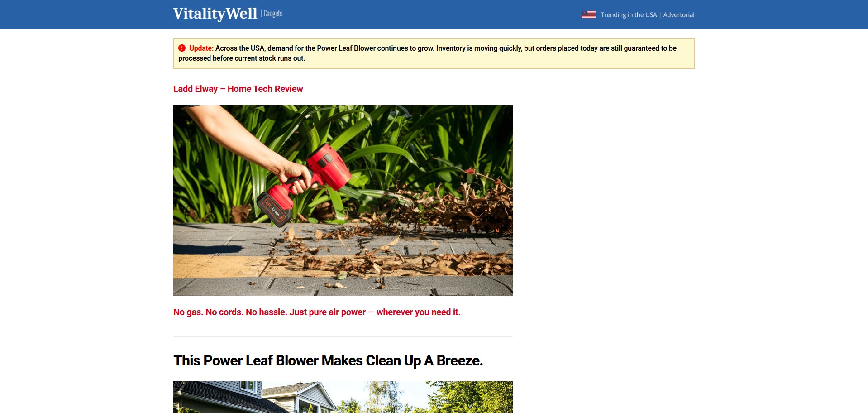Open the Gadgets section label
Image resolution: width=868 pixels, height=413 pixels.
tap(273, 14)
